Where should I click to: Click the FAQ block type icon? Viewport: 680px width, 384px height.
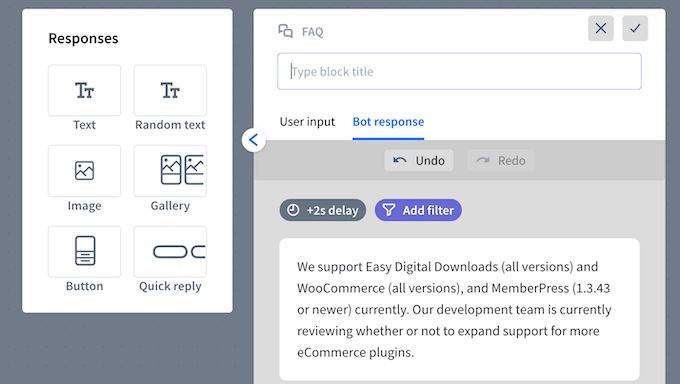[285, 31]
